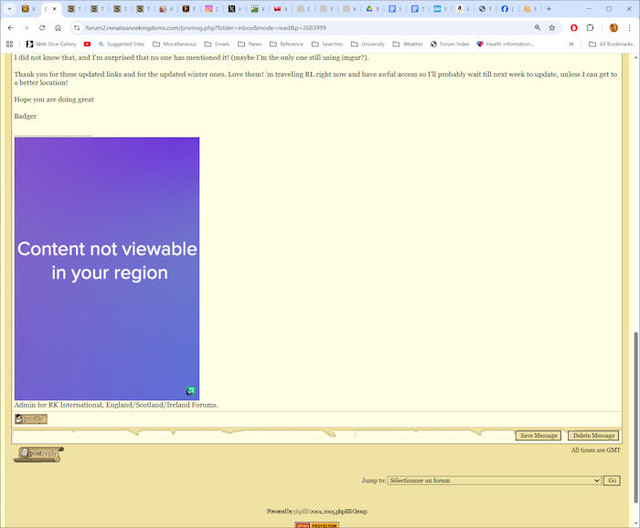
Task: Open the zoom magnifier in address bar
Action: (x=538, y=28)
